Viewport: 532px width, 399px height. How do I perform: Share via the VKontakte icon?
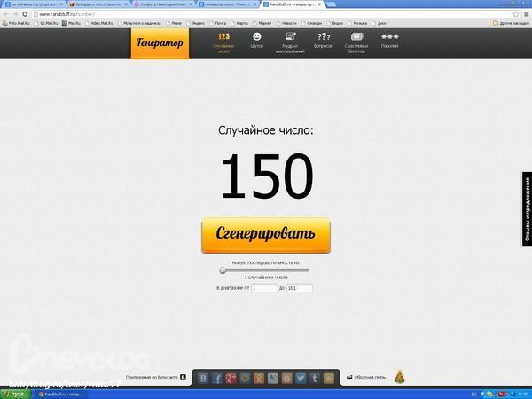[204, 378]
